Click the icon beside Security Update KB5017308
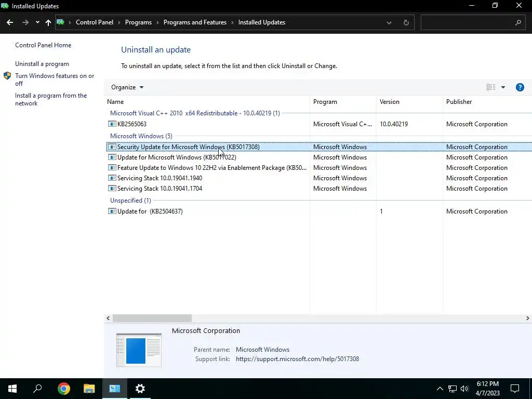Screen dimensions: 532x399 [112, 147]
